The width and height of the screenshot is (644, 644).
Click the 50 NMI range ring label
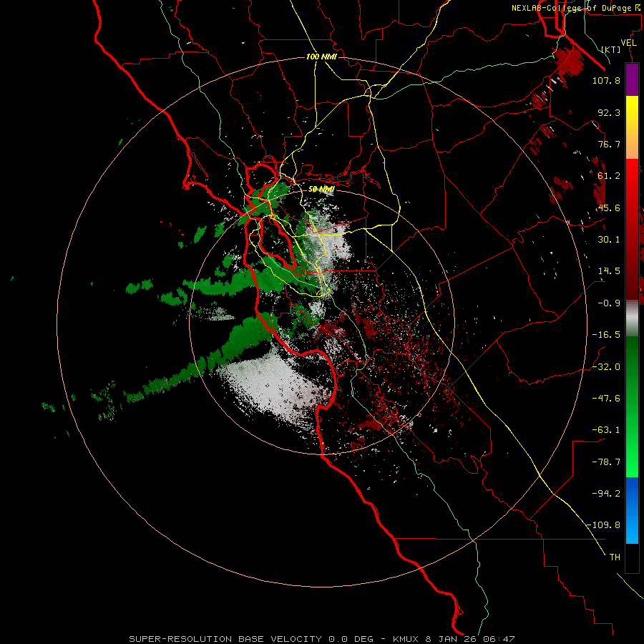coord(321,190)
